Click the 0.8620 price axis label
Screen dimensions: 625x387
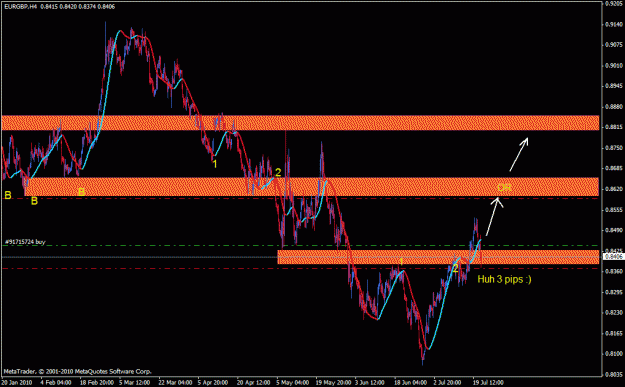pos(614,189)
